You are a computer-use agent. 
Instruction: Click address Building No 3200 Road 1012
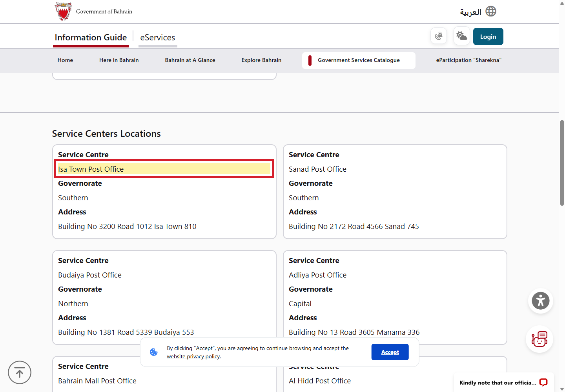point(127,226)
